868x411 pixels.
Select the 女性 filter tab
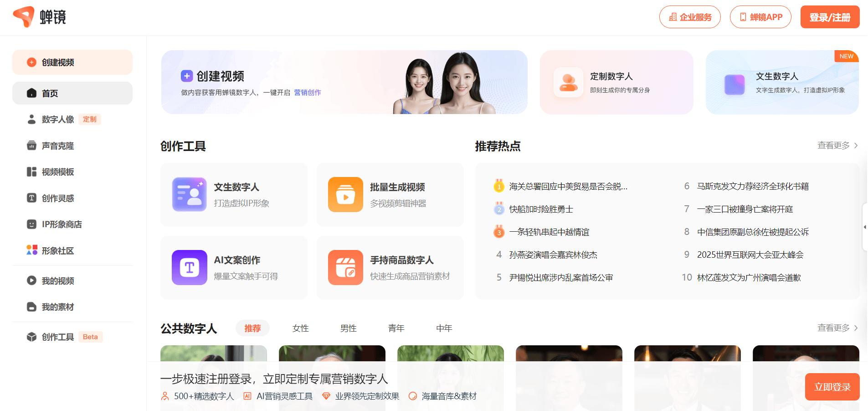pos(300,328)
